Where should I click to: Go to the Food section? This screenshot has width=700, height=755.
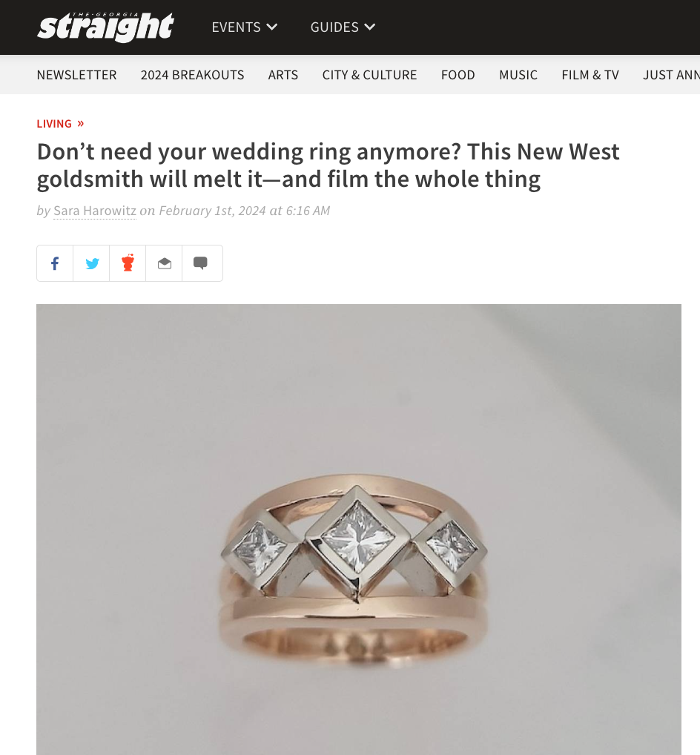pos(458,75)
